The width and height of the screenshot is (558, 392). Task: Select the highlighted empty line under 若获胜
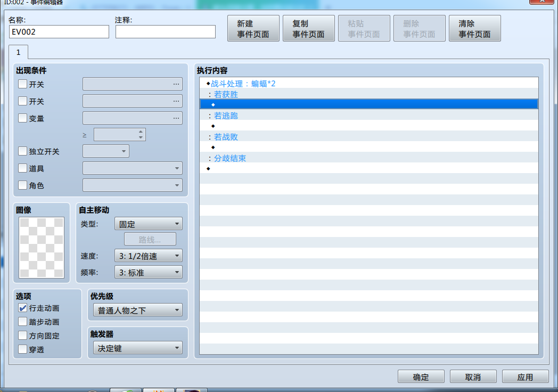[x=369, y=104]
